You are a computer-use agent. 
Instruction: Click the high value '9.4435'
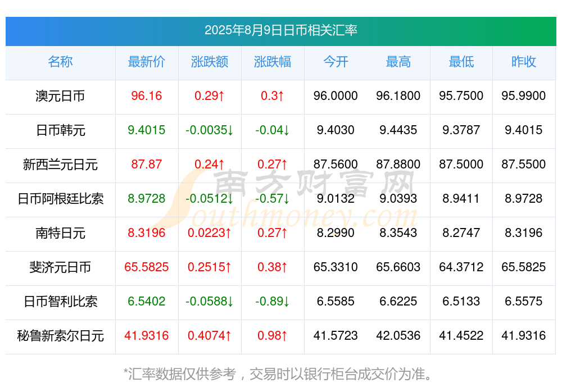coord(398,130)
